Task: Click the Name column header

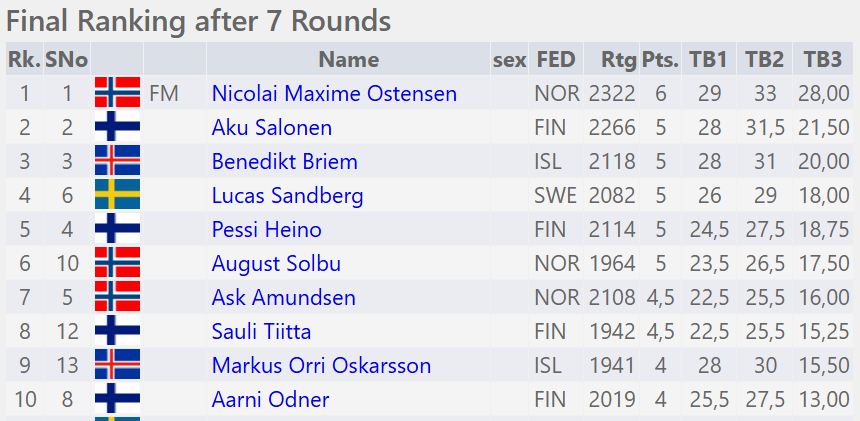Action: (x=349, y=60)
